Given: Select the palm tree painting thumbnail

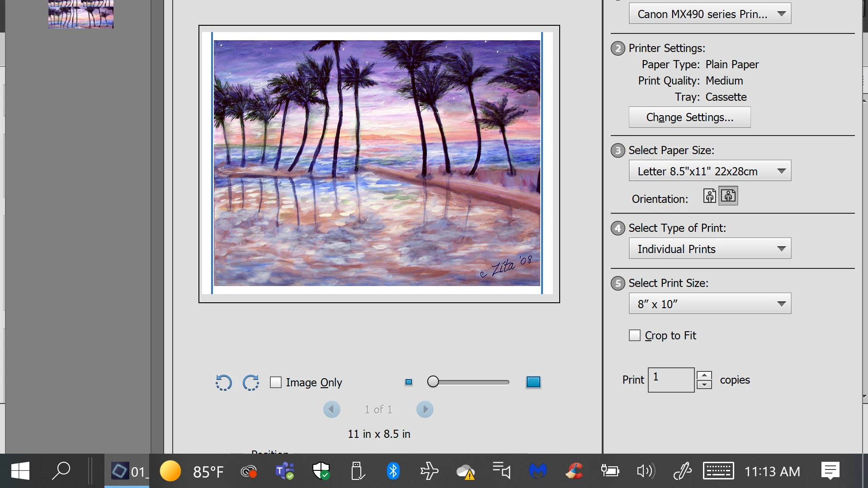Looking at the screenshot, I should (81, 14).
